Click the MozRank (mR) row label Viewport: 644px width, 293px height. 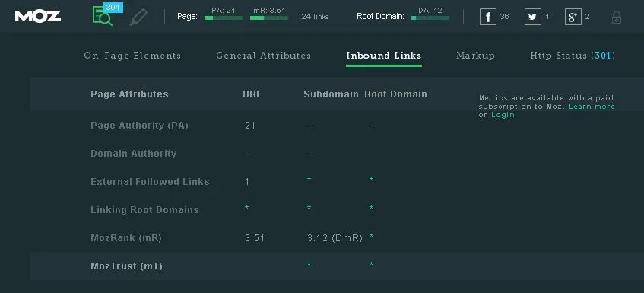[126, 238]
